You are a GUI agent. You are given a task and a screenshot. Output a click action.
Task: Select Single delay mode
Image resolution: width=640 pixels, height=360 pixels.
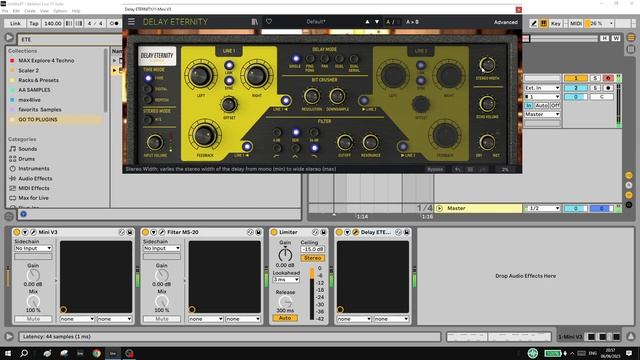296,59
